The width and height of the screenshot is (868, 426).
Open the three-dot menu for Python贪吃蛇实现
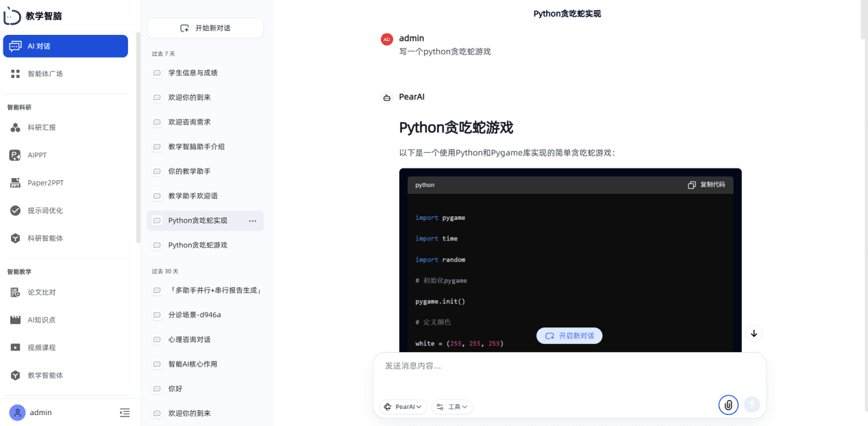click(252, 221)
